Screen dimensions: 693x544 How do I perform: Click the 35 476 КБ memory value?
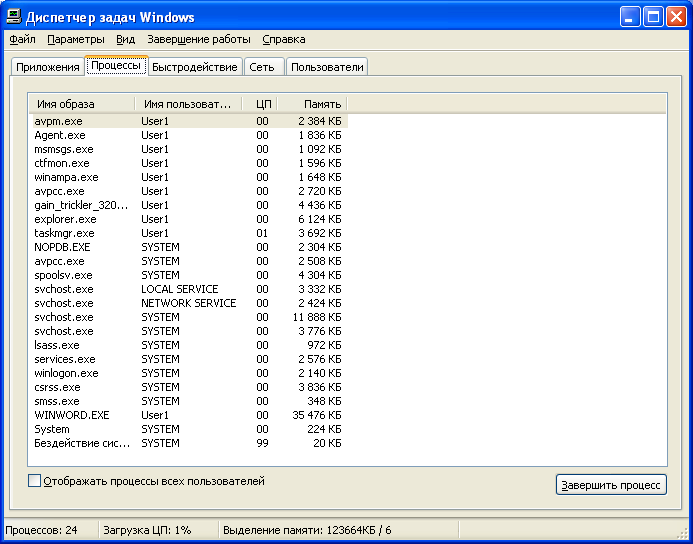pos(317,415)
